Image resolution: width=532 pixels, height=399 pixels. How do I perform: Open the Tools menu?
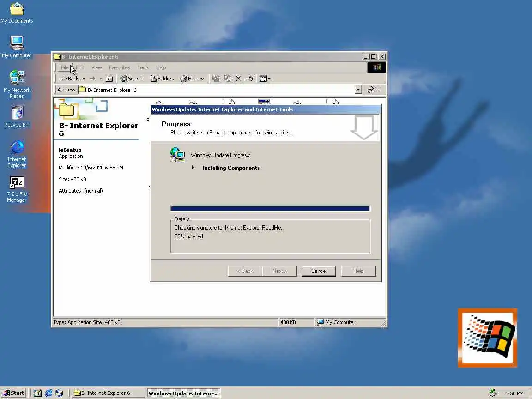[x=143, y=67]
